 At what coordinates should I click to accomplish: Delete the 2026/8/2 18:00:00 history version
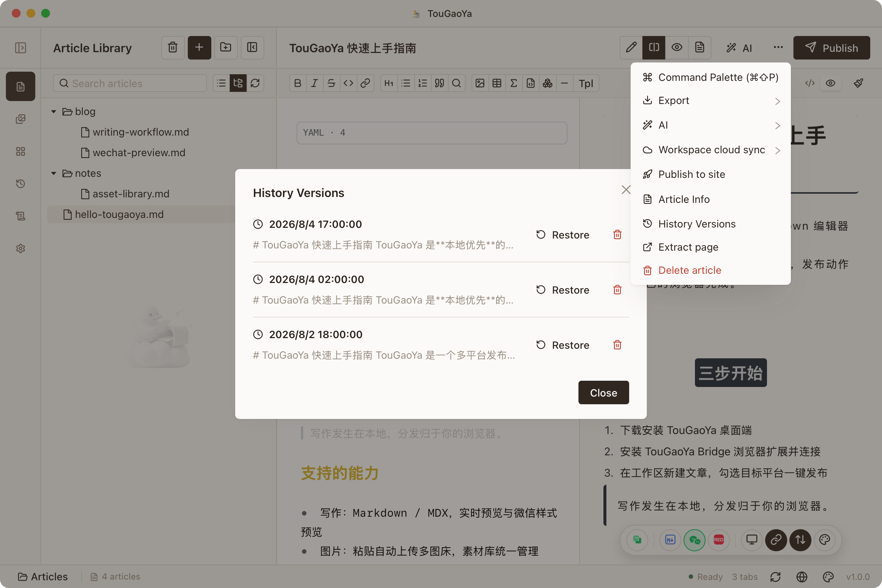point(617,345)
